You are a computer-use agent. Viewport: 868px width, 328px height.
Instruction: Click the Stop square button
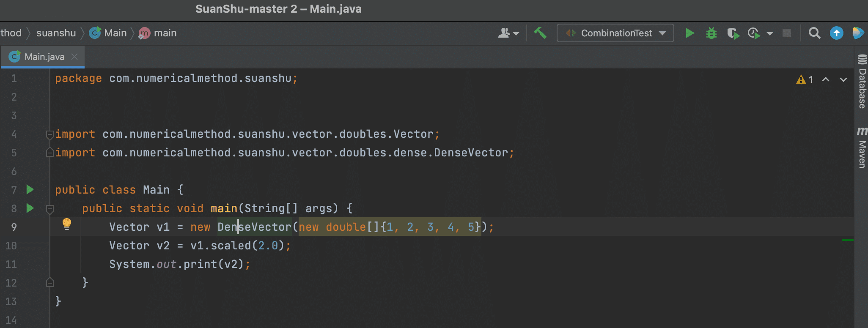787,33
